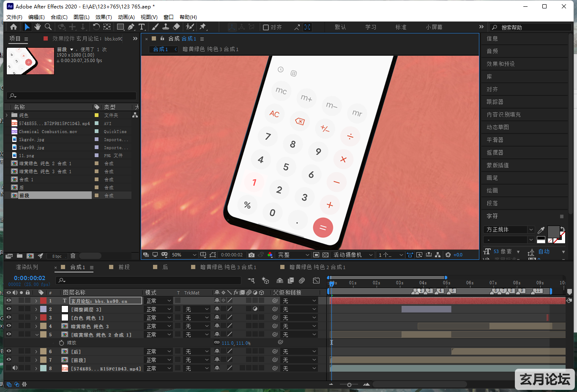Select the Pen tool
577x392 pixels.
[131, 27]
